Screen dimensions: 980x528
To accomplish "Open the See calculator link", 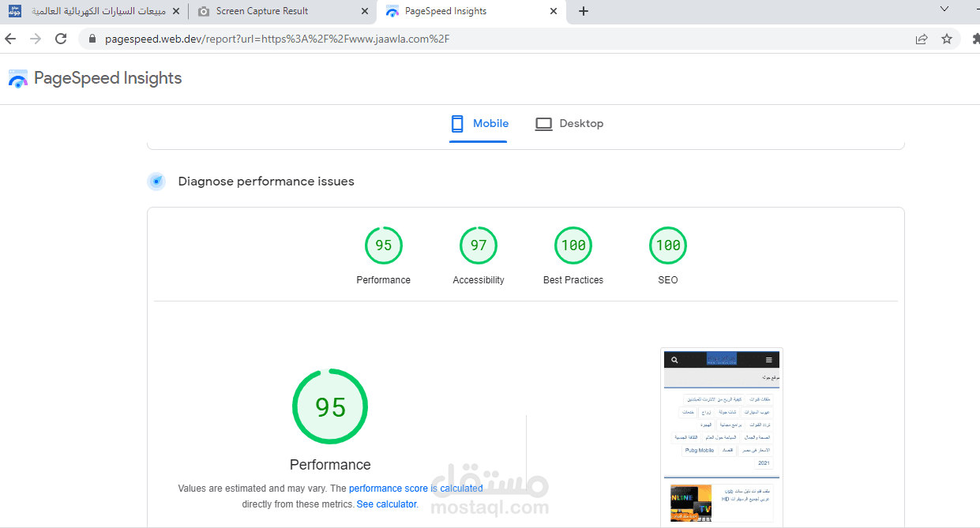I will [386, 504].
